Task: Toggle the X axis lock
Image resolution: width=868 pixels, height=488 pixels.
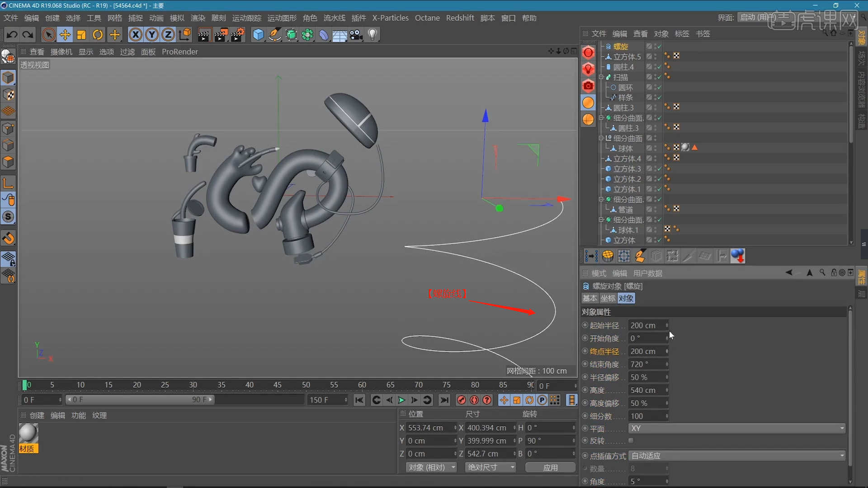Action: (x=135, y=35)
